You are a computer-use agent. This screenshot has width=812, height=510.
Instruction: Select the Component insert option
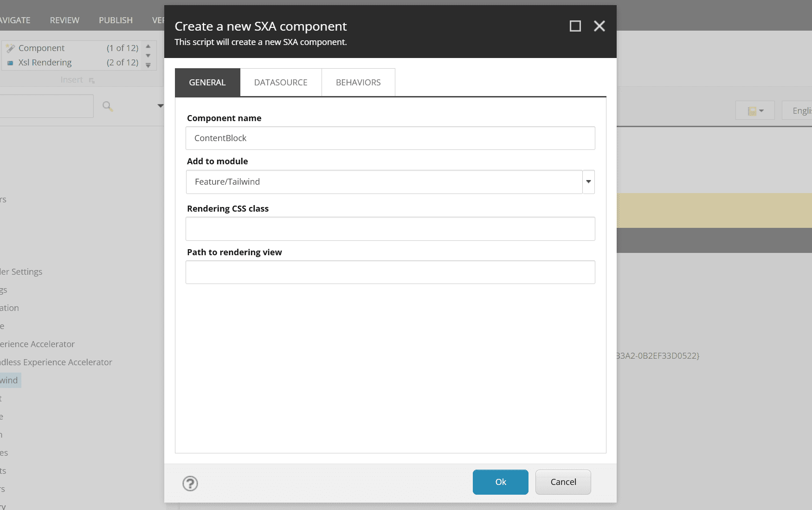(42, 48)
